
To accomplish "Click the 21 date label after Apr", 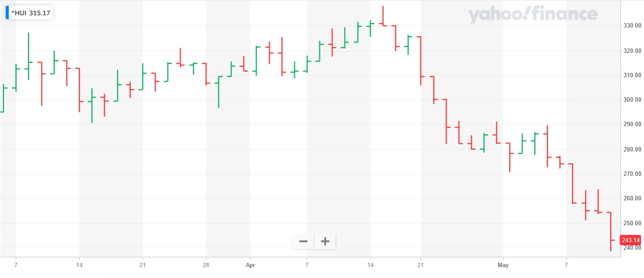I will (x=421, y=265).
